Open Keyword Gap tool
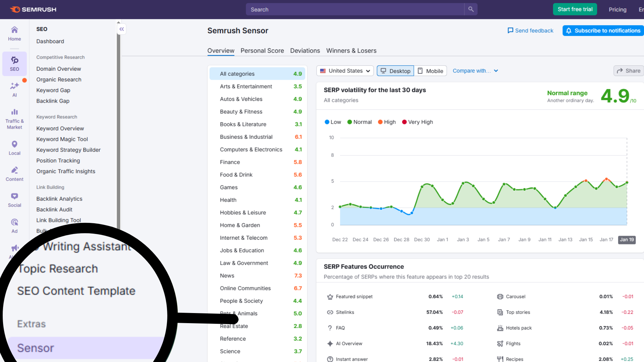This screenshot has height=362, width=644. point(53,90)
